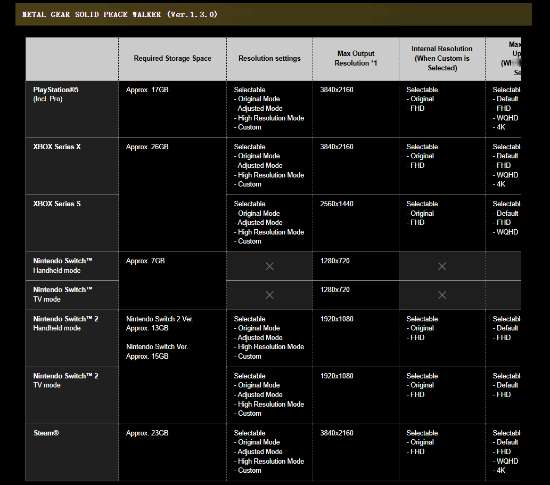Click the XBOX Series S row label

pyautogui.click(x=57, y=204)
